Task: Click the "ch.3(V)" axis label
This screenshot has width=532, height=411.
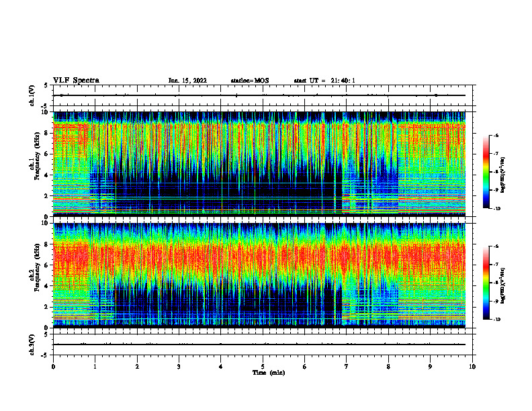Action: pos(32,345)
